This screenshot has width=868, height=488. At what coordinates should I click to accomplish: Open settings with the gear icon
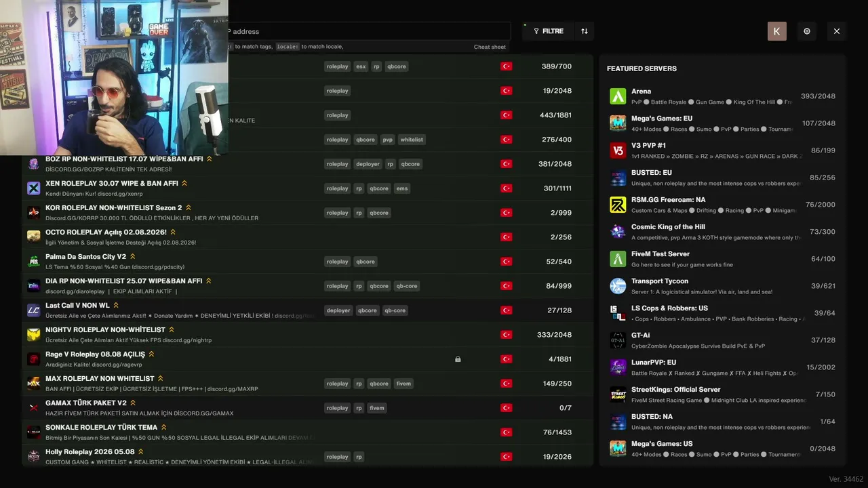pos(807,31)
